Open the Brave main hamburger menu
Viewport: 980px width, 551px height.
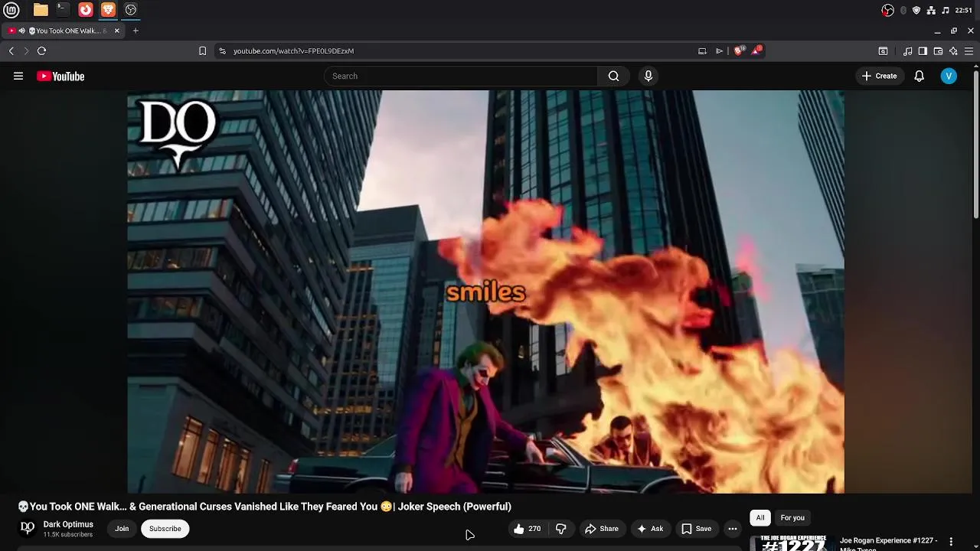(x=969, y=51)
